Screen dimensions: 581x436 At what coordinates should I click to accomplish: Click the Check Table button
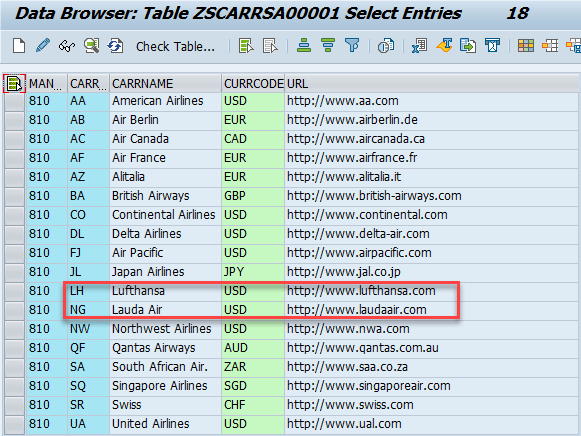pyautogui.click(x=175, y=47)
